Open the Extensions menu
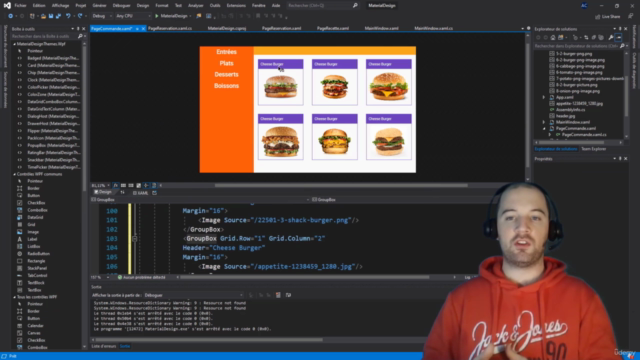The image size is (640, 360). (x=236, y=5)
